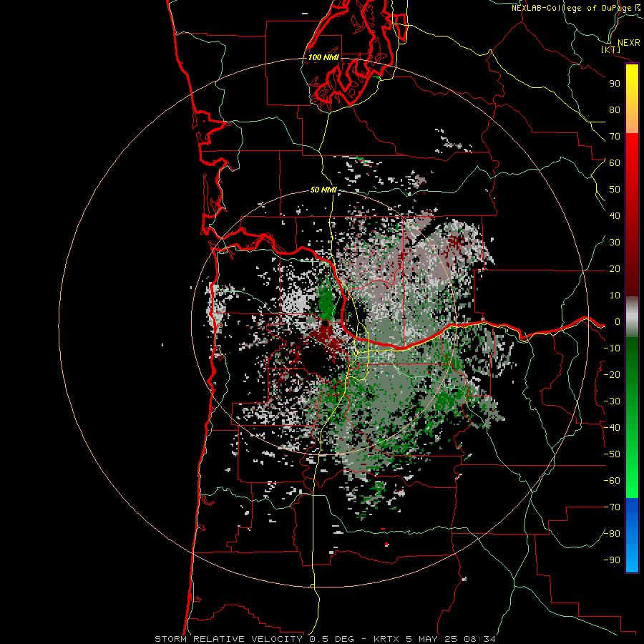Image resolution: width=644 pixels, height=644 pixels.
Task: Pick the orange segment of the color bar
Action: (x=632, y=123)
